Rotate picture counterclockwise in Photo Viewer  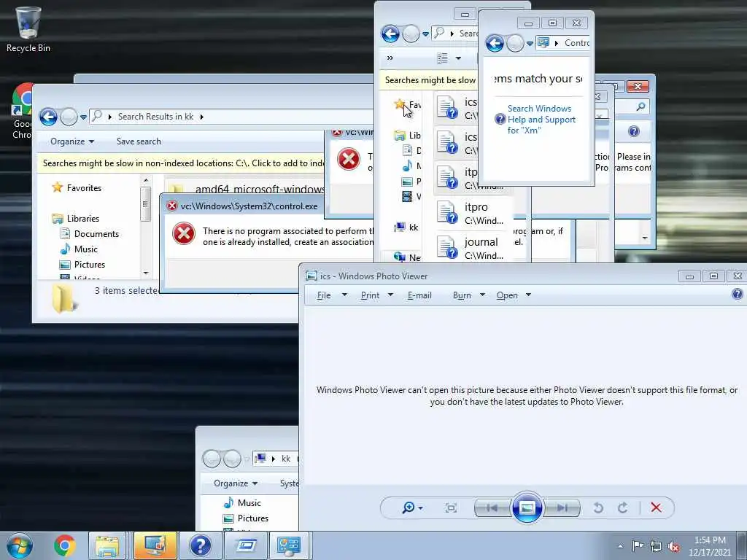[x=598, y=508]
